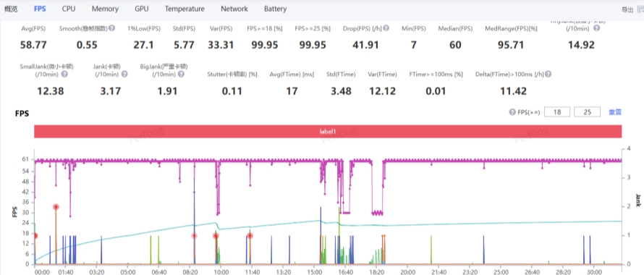The image size is (644, 275).
Task: Click the Delta(FTime) value 11.42
Action: 513,91
